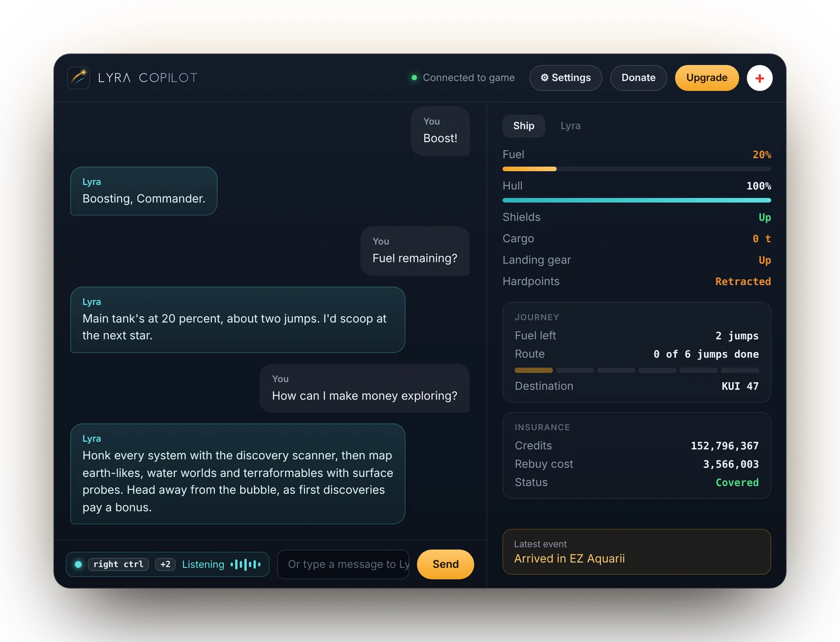Click the 'Boost!' message bubble
Screen dimensions: 840x642
pyautogui.click(x=440, y=131)
